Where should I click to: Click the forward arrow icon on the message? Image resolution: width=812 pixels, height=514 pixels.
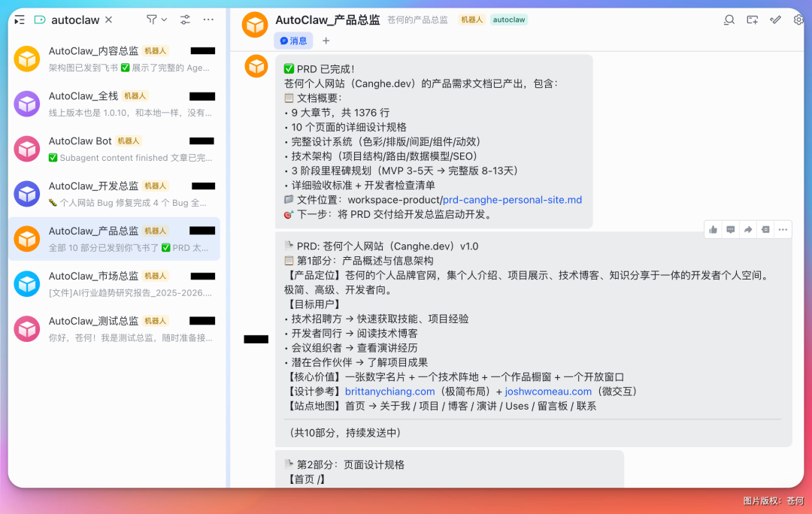[747, 229]
